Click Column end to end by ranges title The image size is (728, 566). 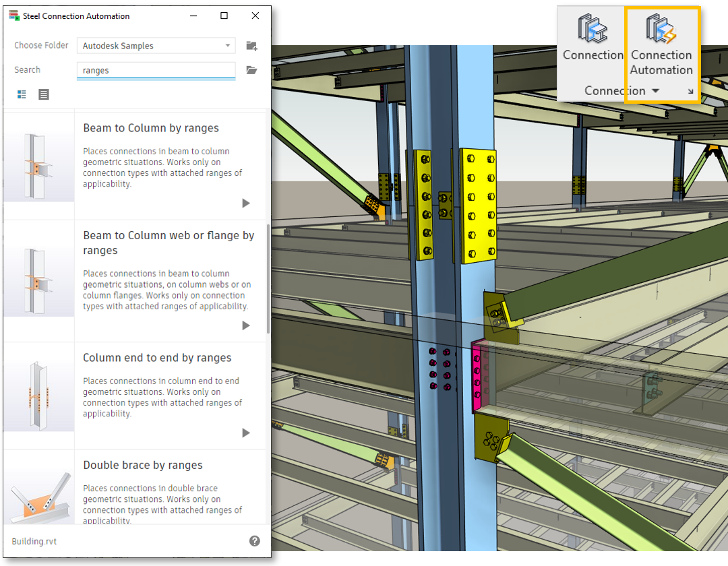157,358
